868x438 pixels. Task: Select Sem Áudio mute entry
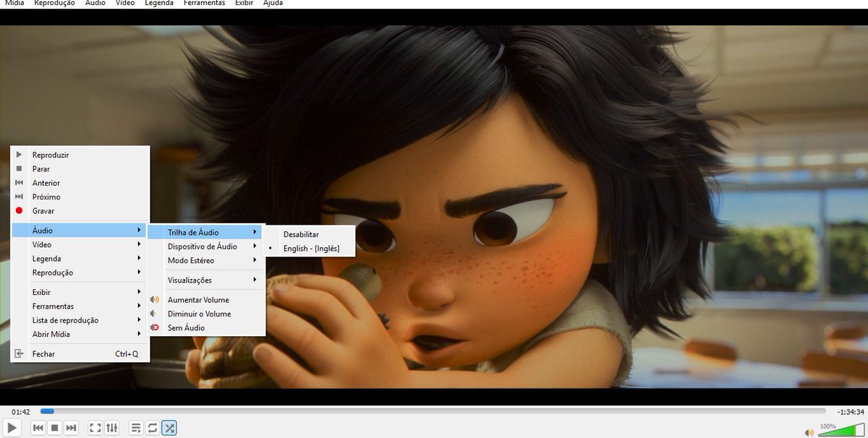206,328
